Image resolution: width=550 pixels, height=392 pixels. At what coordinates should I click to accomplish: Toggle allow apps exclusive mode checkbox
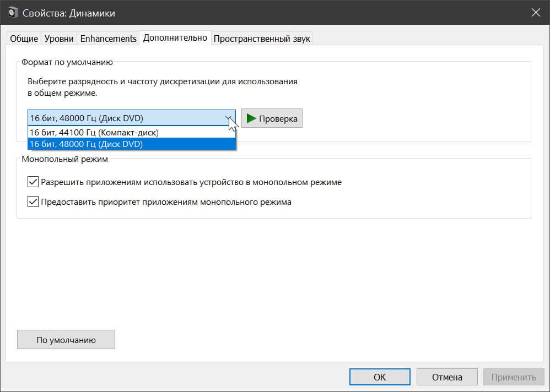click(x=33, y=182)
